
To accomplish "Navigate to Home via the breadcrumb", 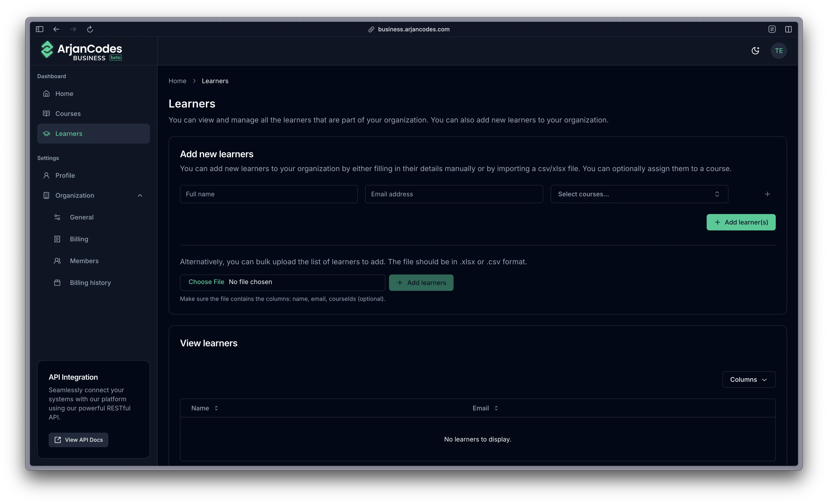I will 177,81.
